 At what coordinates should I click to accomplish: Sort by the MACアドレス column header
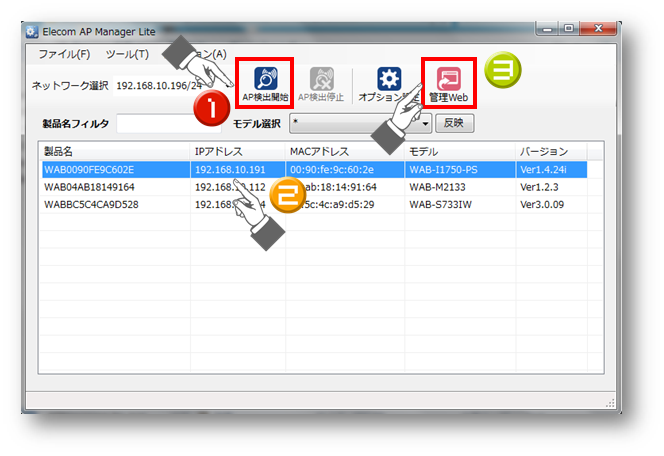tap(345, 151)
